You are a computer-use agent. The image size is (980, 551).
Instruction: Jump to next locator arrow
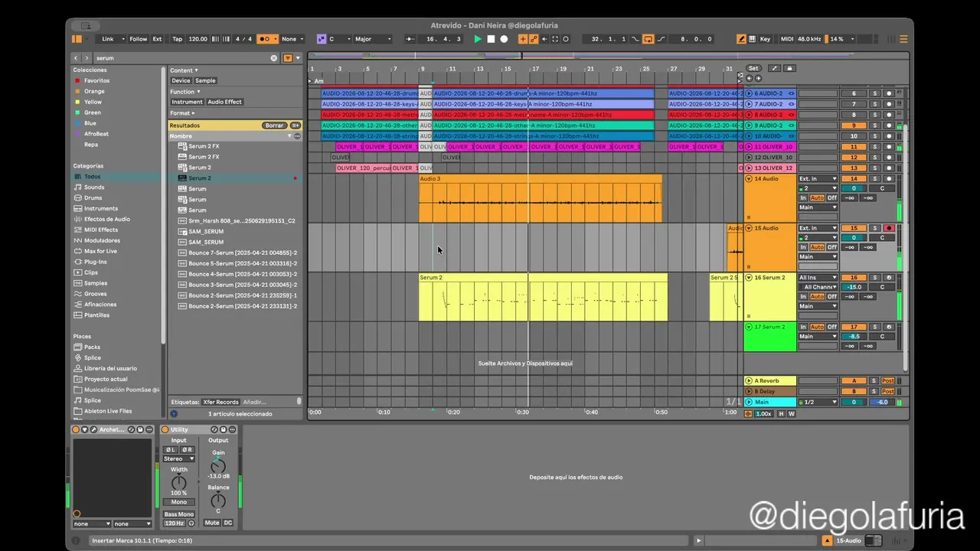[758, 78]
